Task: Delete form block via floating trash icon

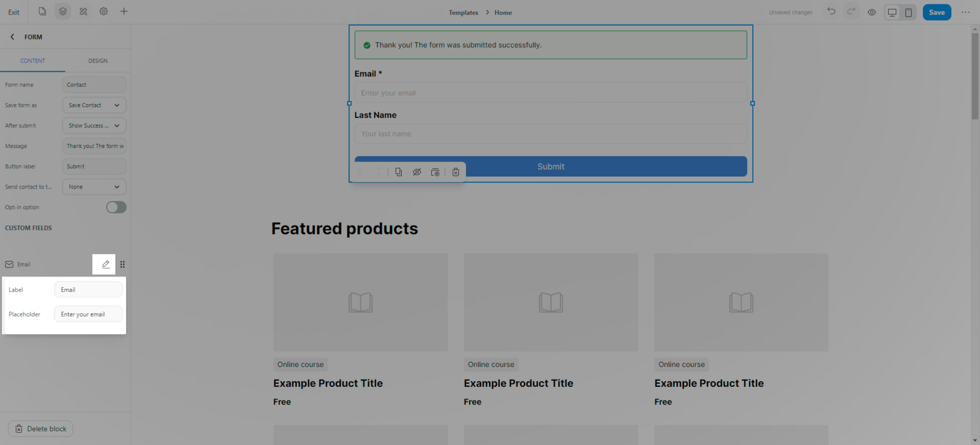Action: click(x=456, y=172)
